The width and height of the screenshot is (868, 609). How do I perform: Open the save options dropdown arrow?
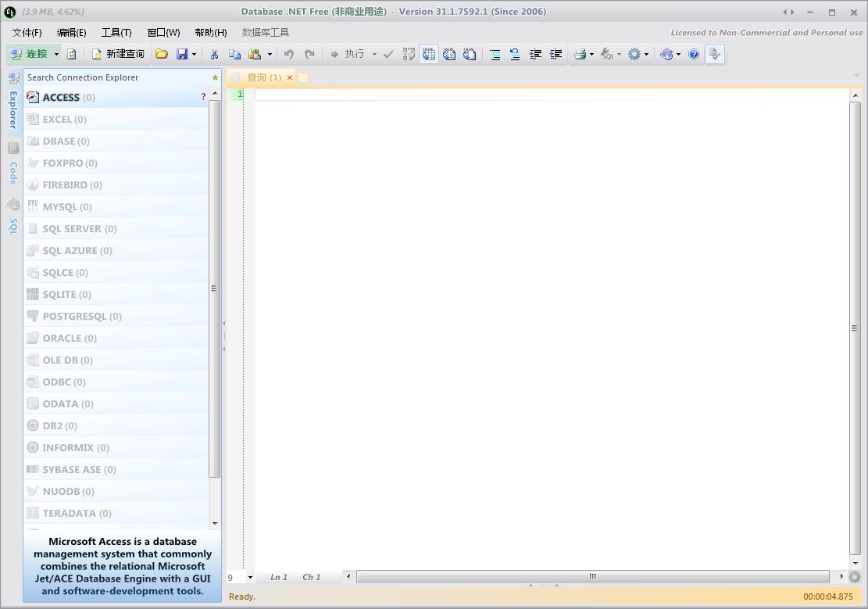tap(194, 54)
